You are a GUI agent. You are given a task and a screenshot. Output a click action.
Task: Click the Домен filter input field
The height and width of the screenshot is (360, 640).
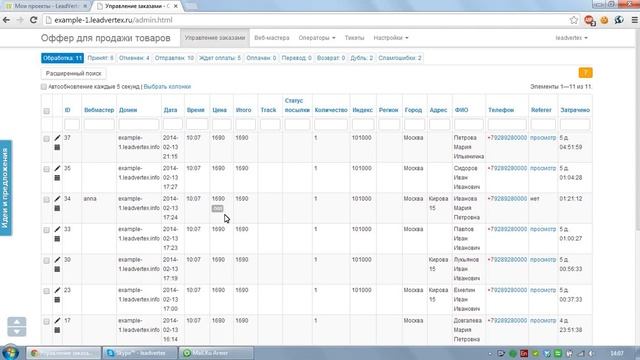pyautogui.click(x=139, y=124)
